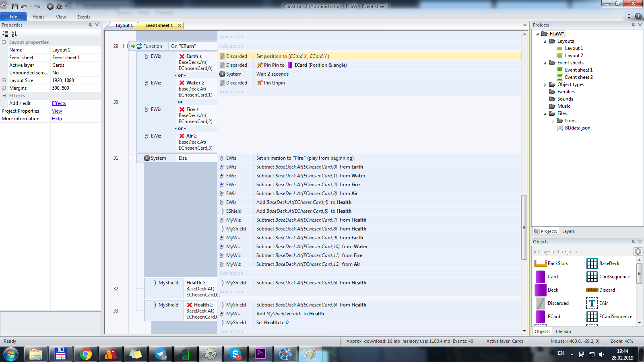Toggle categorized view in Properties panel

[5, 34]
